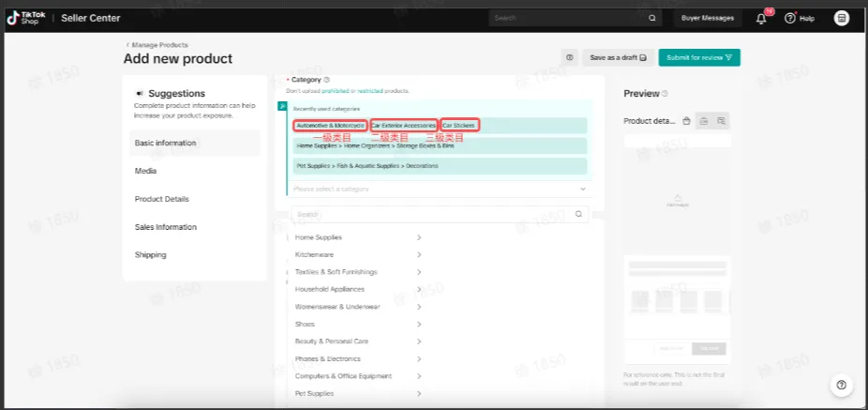Open Buyer Messages

tap(708, 18)
